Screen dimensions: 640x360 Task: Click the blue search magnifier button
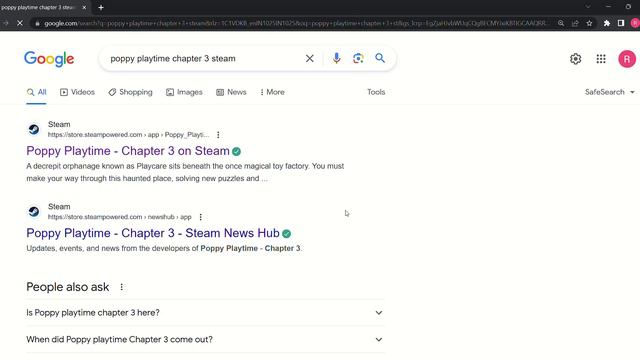click(380, 58)
